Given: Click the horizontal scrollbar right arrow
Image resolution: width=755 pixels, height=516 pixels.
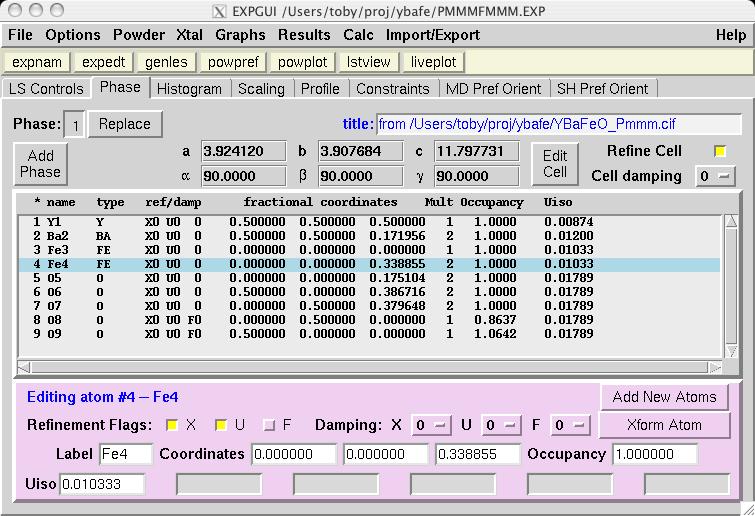Looking at the screenshot, I should click(x=715, y=368).
